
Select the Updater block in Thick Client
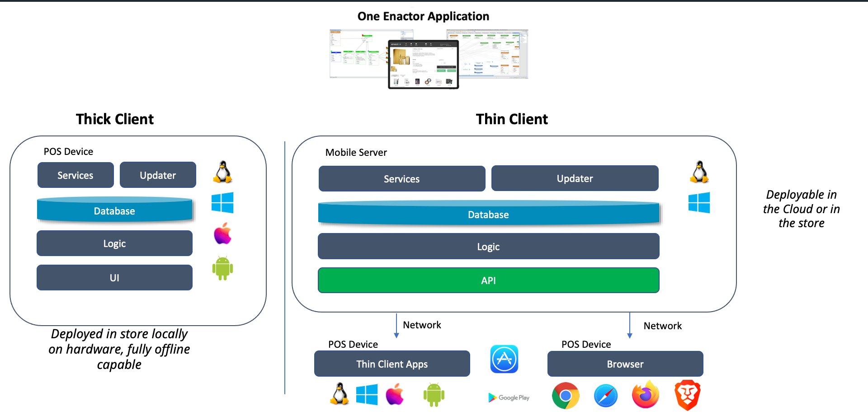click(157, 175)
